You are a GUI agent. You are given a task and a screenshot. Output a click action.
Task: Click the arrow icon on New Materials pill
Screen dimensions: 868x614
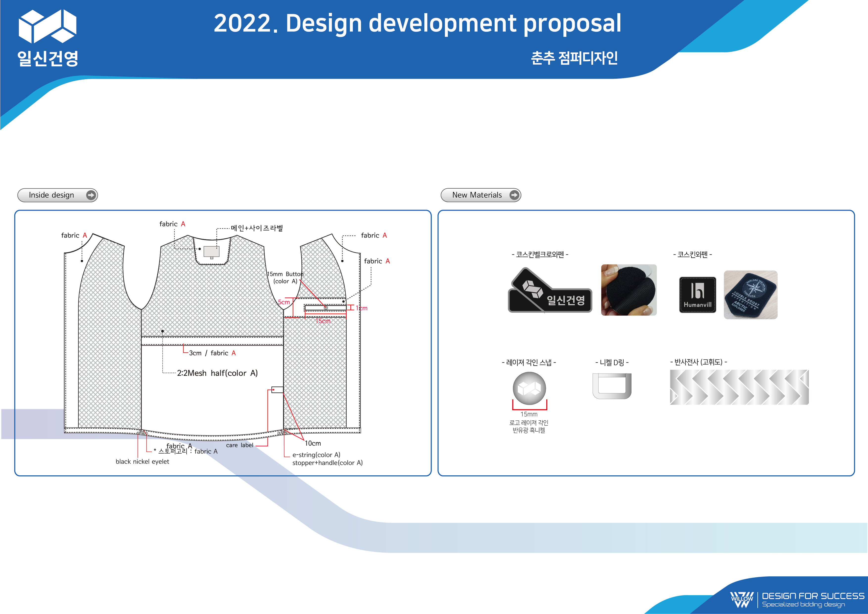point(514,195)
